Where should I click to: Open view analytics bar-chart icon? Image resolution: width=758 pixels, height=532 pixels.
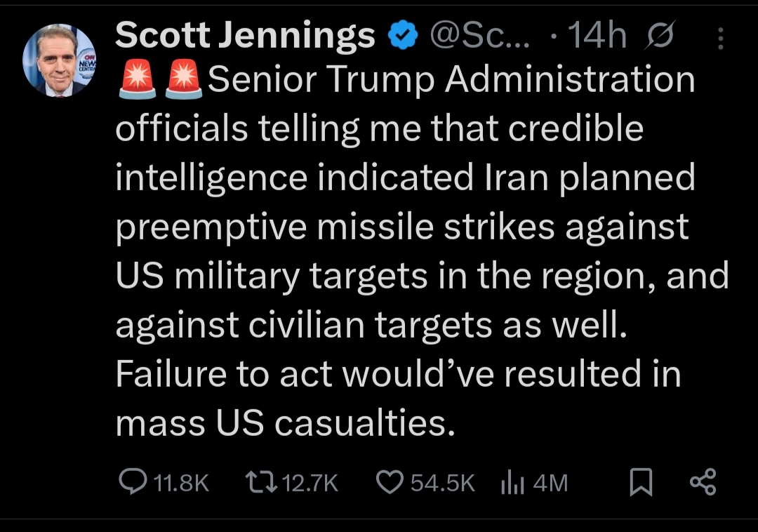[x=512, y=481]
